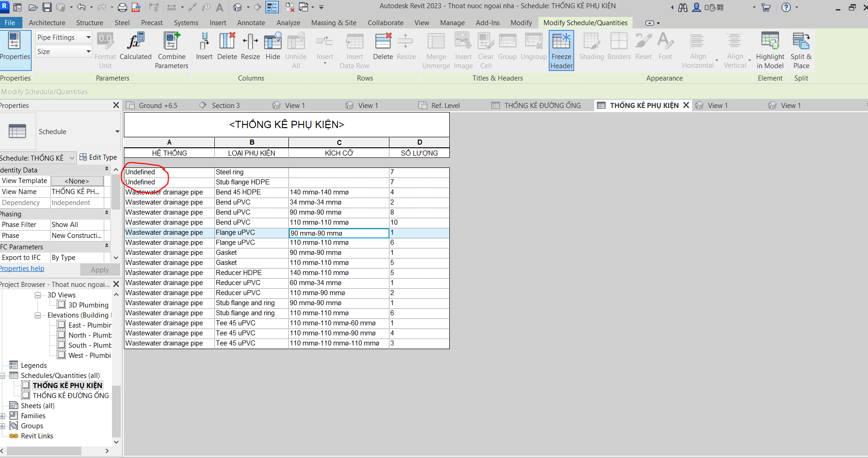Select the Insert Data Row tool

[354, 49]
